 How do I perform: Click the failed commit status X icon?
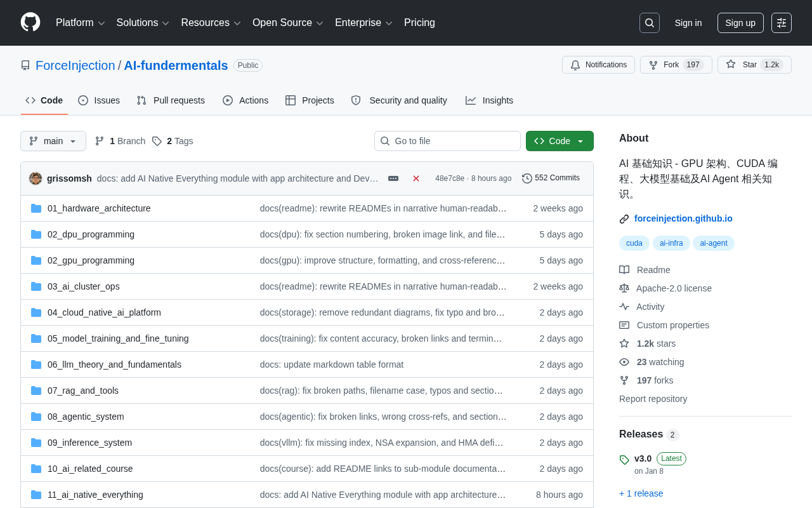(x=416, y=178)
